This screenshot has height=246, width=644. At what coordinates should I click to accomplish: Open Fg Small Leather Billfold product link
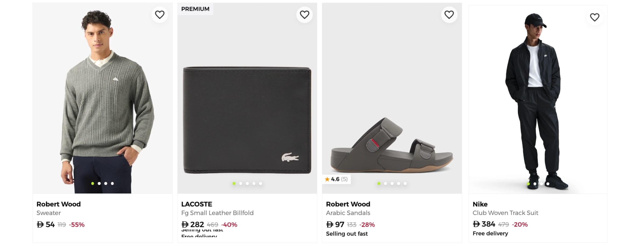[x=217, y=213]
